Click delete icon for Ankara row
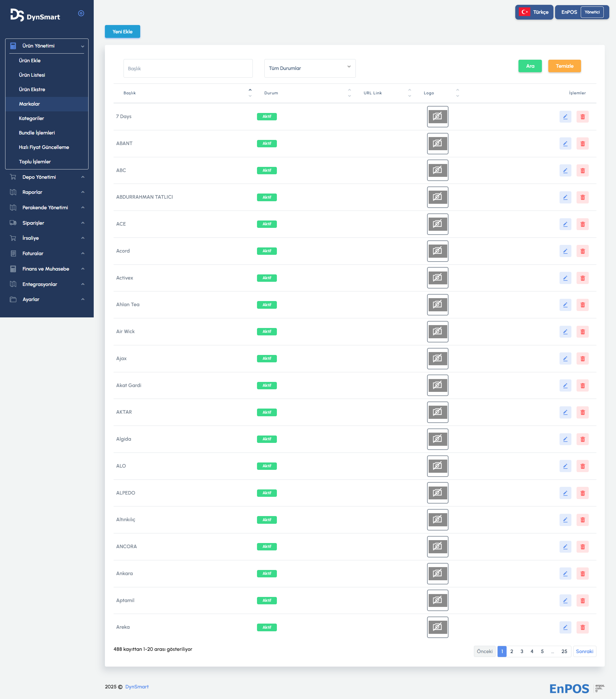 click(582, 574)
